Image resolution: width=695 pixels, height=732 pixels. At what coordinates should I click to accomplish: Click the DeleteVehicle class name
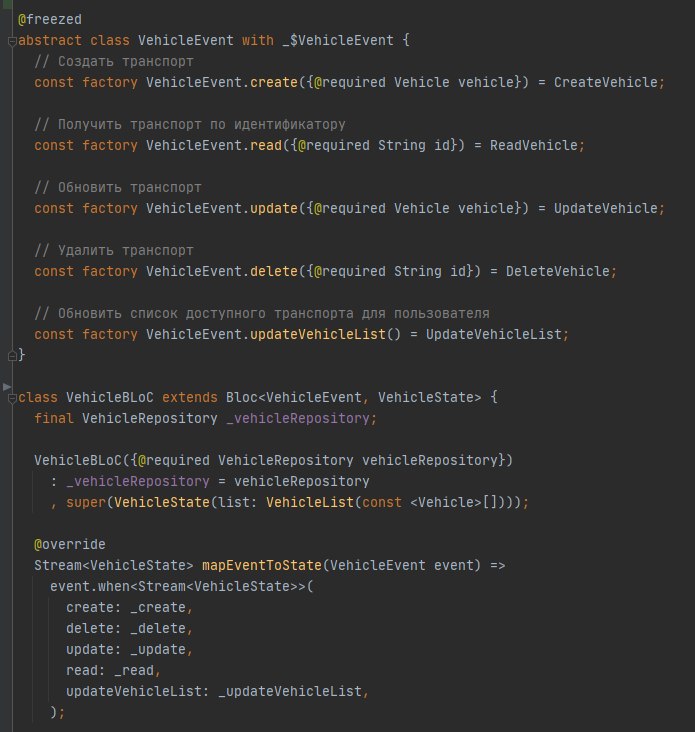pyautogui.click(x=558, y=272)
